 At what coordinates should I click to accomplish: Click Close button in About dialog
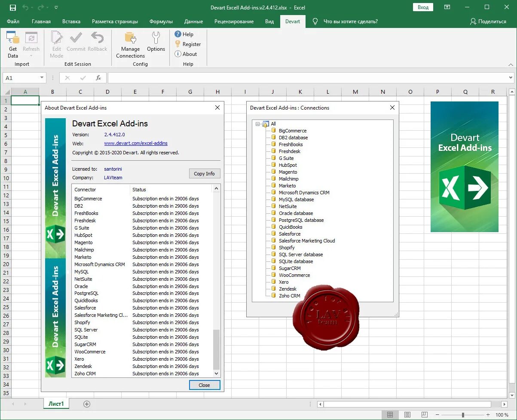click(205, 385)
